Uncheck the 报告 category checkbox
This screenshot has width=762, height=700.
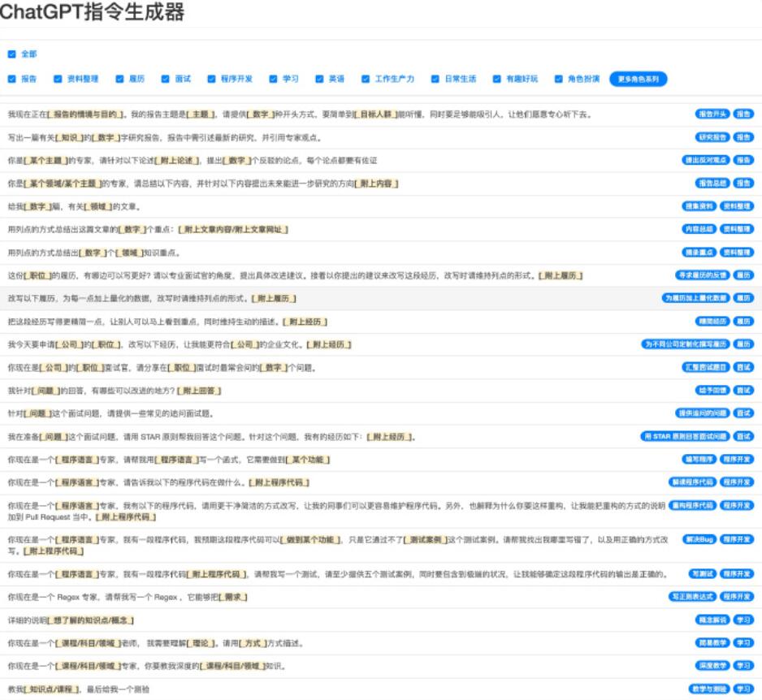pyautogui.click(x=11, y=79)
